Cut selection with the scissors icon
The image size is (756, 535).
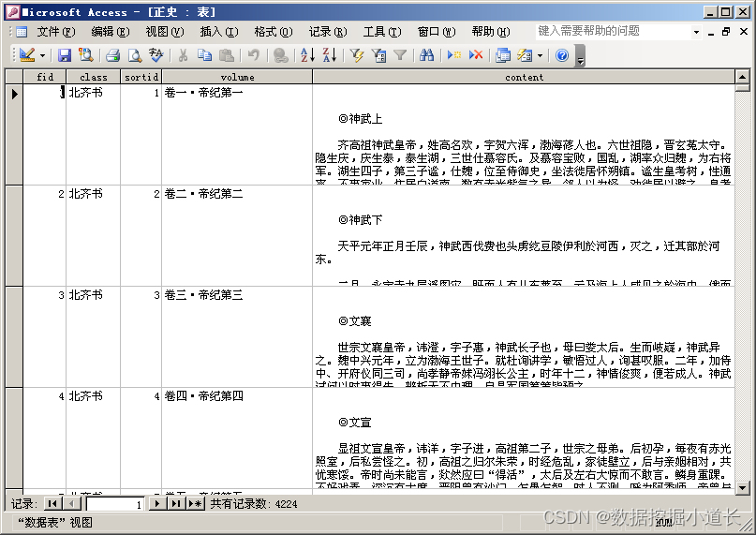click(183, 55)
